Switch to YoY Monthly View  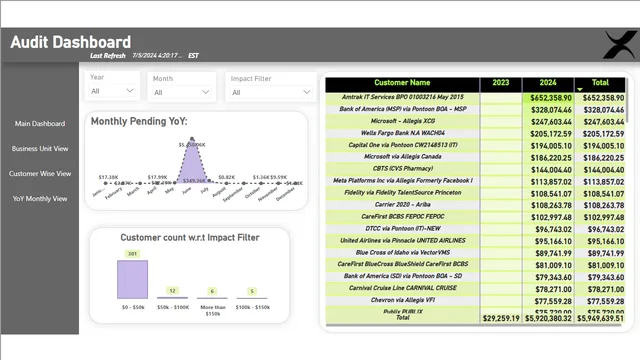[x=40, y=199]
